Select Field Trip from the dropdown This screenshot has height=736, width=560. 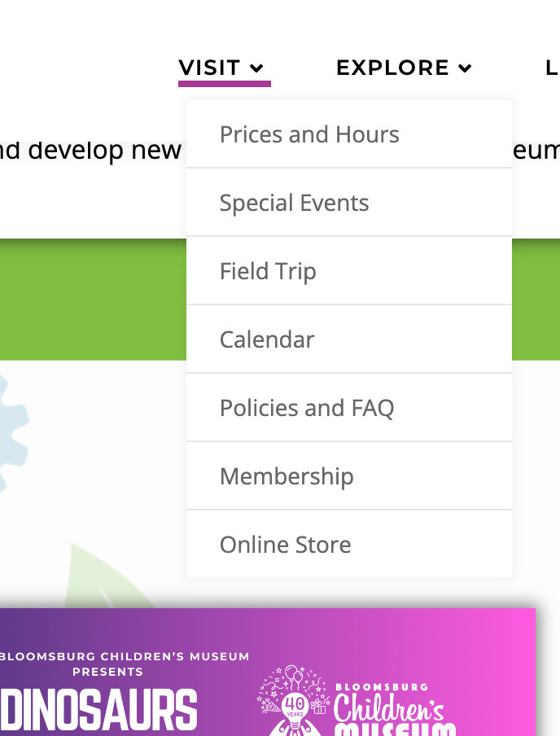[269, 271]
